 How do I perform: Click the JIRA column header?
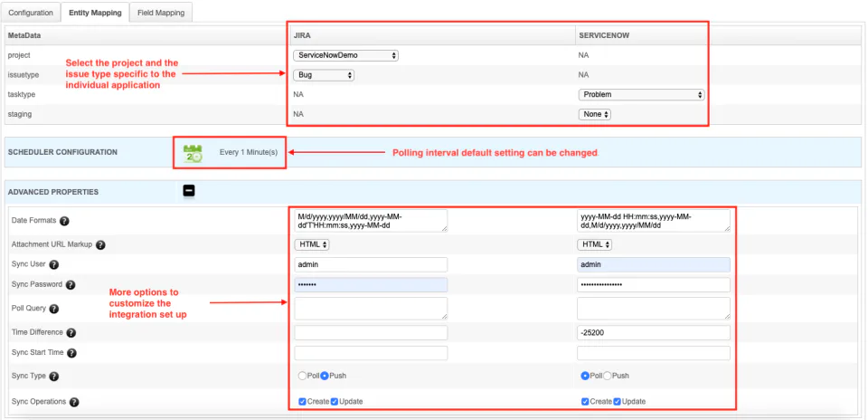click(x=302, y=35)
